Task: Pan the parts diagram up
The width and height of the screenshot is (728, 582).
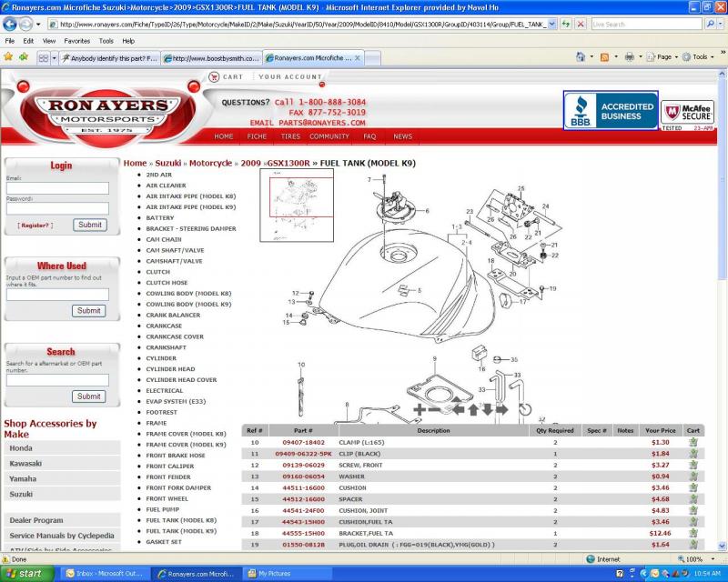Action: (x=474, y=410)
